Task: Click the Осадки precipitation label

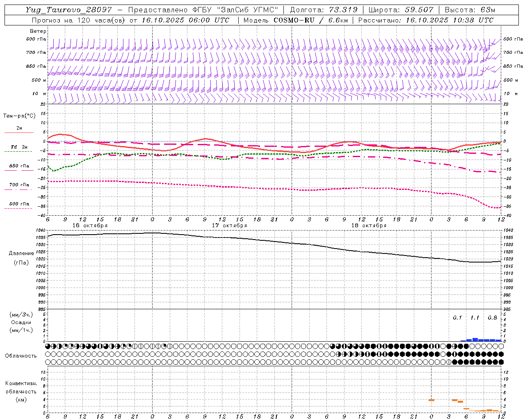Action: [x=21, y=322]
